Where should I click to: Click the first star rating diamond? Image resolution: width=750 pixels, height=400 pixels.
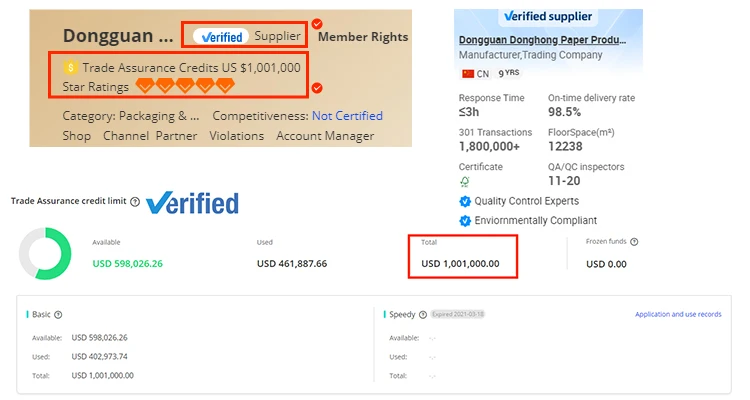click(x=144, y=87)
